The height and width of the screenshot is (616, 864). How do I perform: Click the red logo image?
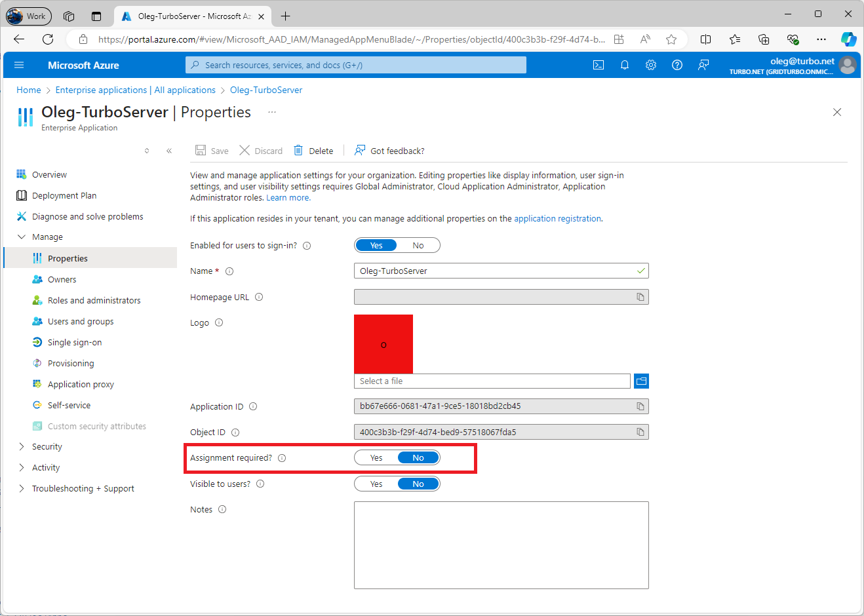pyautogui.click(x=383, y=343)
